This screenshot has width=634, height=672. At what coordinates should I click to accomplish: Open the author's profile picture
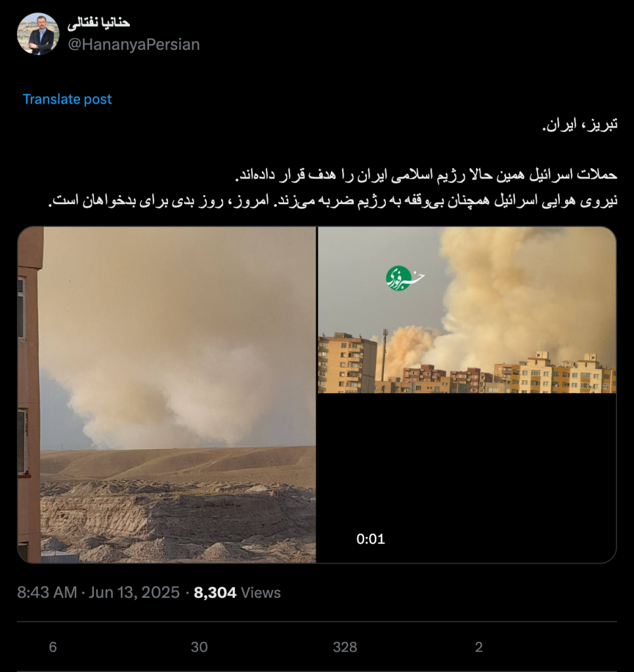click(38, 34)
